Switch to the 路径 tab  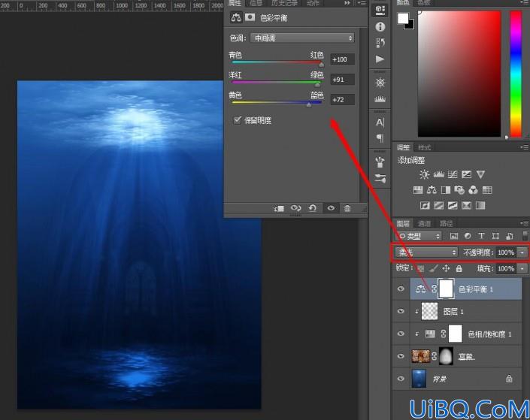point(446,224)
